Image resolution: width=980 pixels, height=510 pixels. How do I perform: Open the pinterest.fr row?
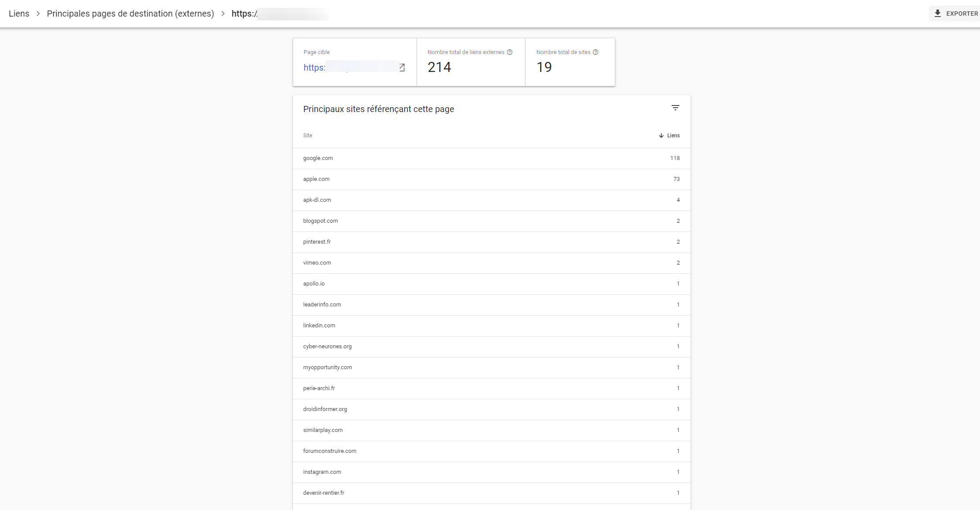(x=492, y=242)
